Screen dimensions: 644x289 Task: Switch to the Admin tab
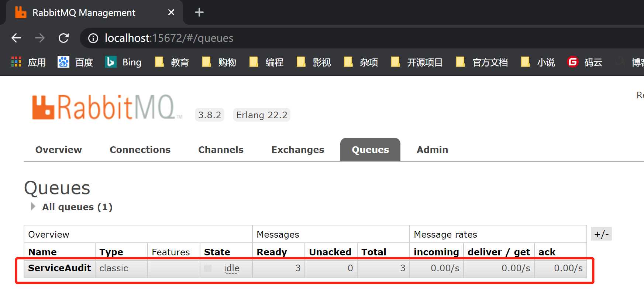[x=432, y=150]
